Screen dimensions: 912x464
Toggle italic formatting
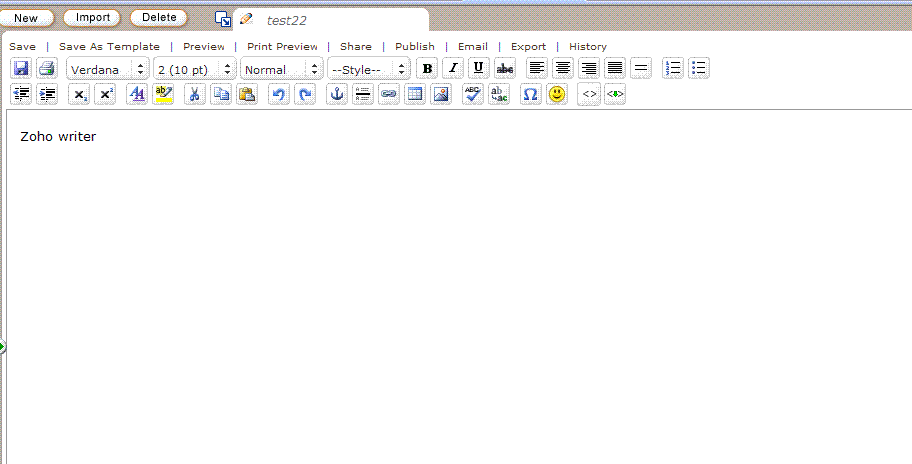click(453, 69)
